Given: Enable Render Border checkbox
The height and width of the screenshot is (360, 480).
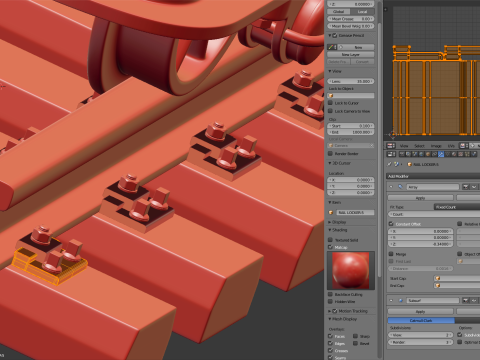Looking at the screenshot, I should click(x=330, y=154).
